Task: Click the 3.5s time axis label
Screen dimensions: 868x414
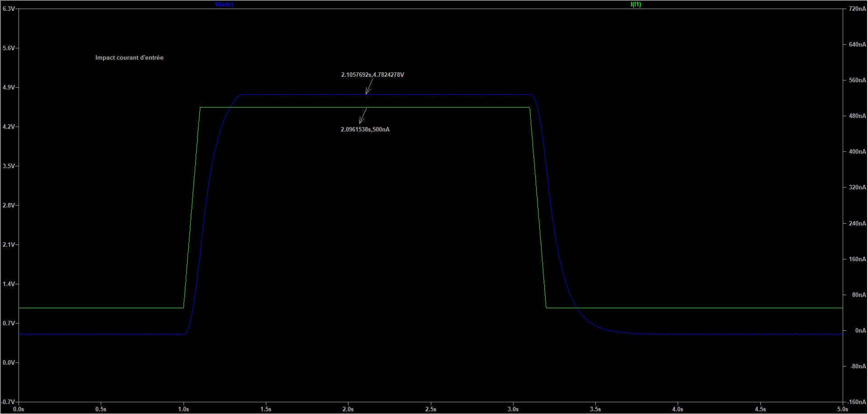Action: pos(595,409)
